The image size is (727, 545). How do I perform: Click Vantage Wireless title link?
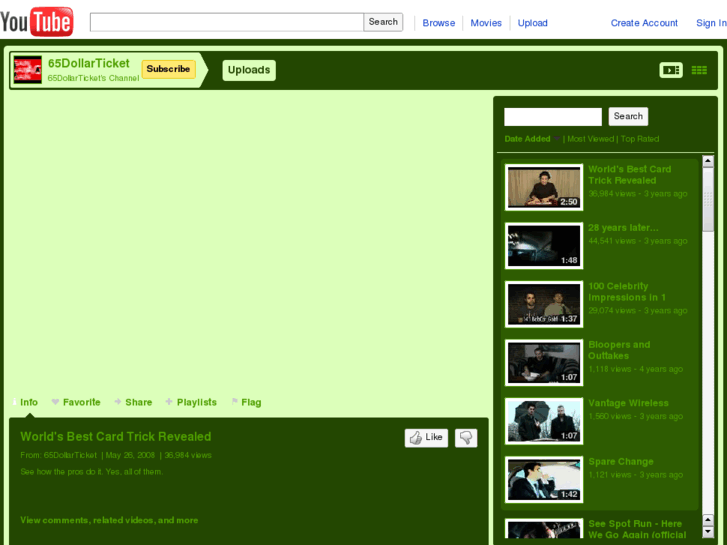coord(628,403)
